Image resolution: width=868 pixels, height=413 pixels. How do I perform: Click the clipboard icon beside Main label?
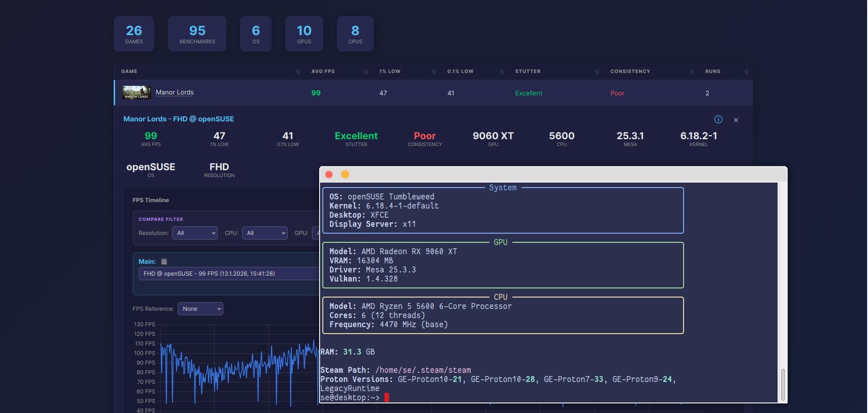point(164,261)
